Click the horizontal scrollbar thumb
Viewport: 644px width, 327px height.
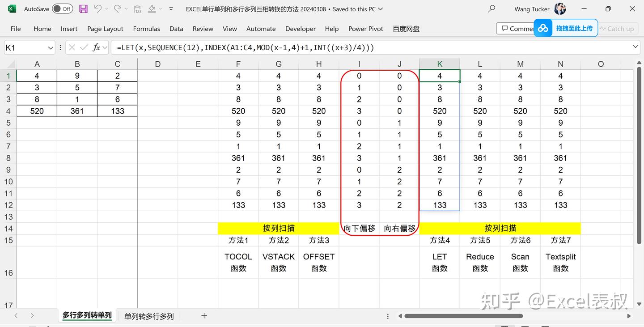click(x=463, y=316)
